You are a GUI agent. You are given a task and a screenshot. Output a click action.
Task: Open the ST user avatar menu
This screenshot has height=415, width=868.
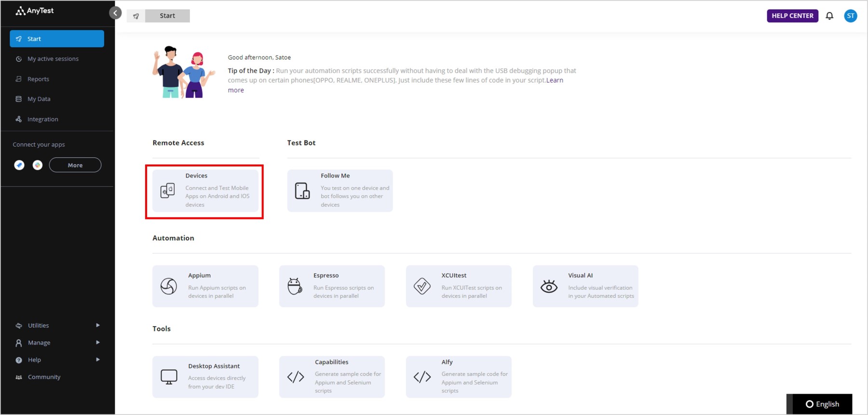click(x=851, y=16)
